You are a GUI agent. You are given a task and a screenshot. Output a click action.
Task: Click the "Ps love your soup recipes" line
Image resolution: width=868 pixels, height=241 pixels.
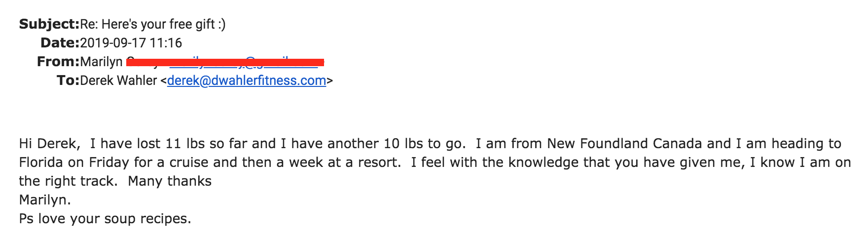pyautogui.click(x=105, y=219)
